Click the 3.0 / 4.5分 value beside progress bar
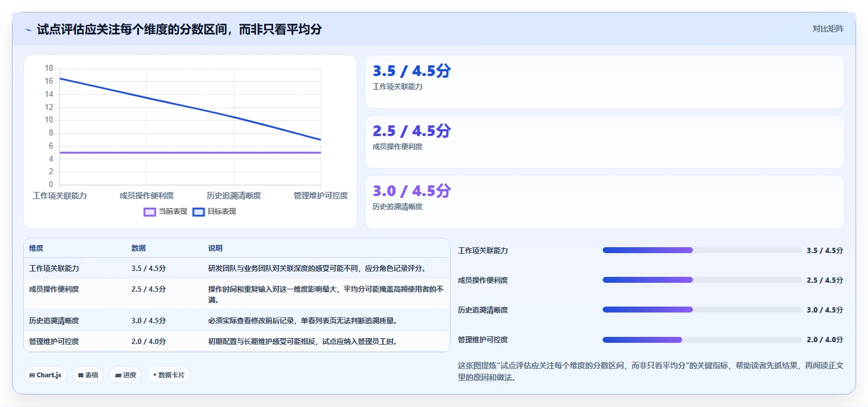Screen dimensions: 868x407 [825, 310]
